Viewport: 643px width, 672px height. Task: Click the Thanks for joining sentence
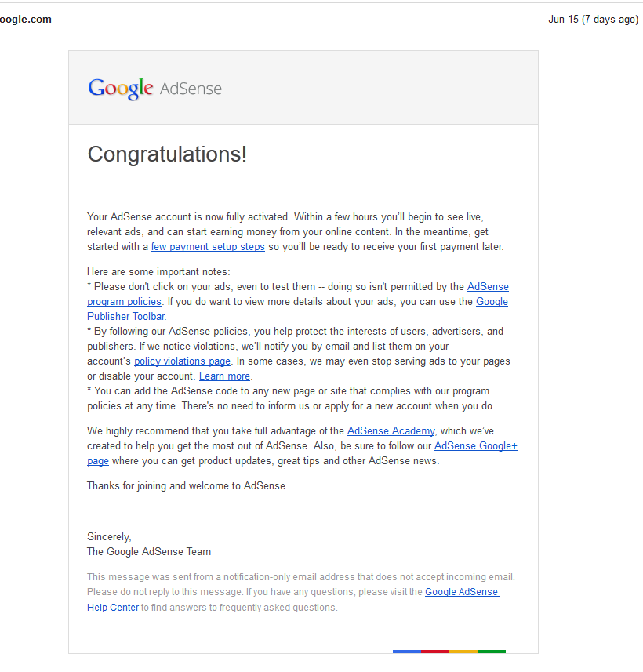click(187, 486)
